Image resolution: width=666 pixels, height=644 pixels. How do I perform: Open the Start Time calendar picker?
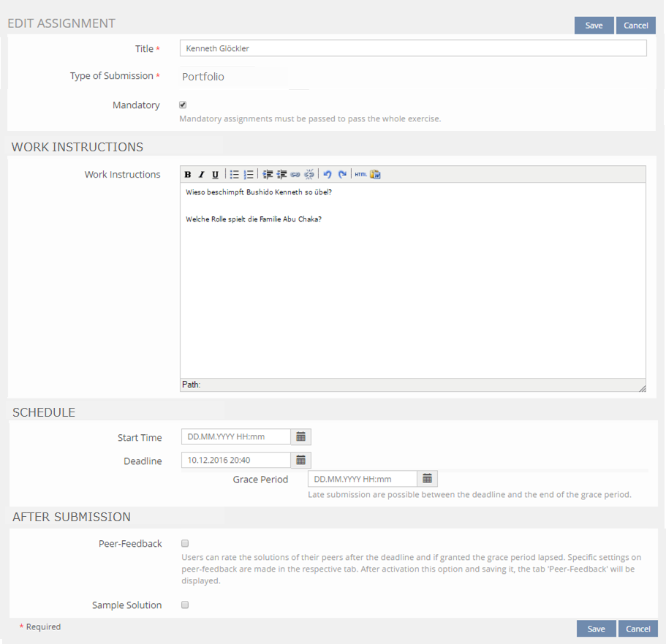(300, 437)
